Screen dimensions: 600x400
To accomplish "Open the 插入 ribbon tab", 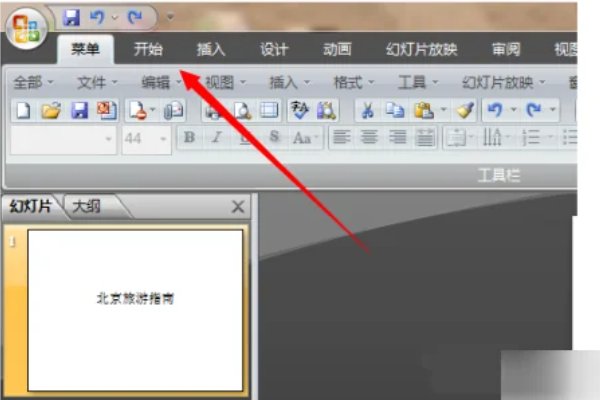I will coord(211,49).
